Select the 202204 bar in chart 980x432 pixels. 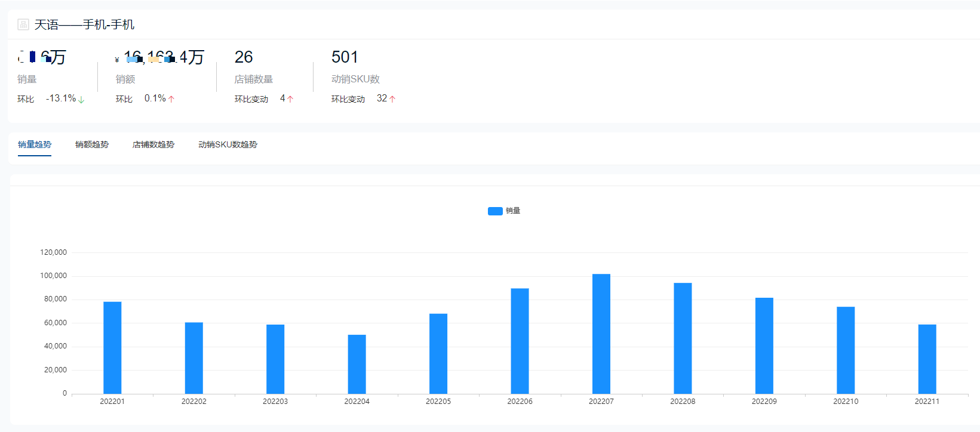tap(357, 364)
